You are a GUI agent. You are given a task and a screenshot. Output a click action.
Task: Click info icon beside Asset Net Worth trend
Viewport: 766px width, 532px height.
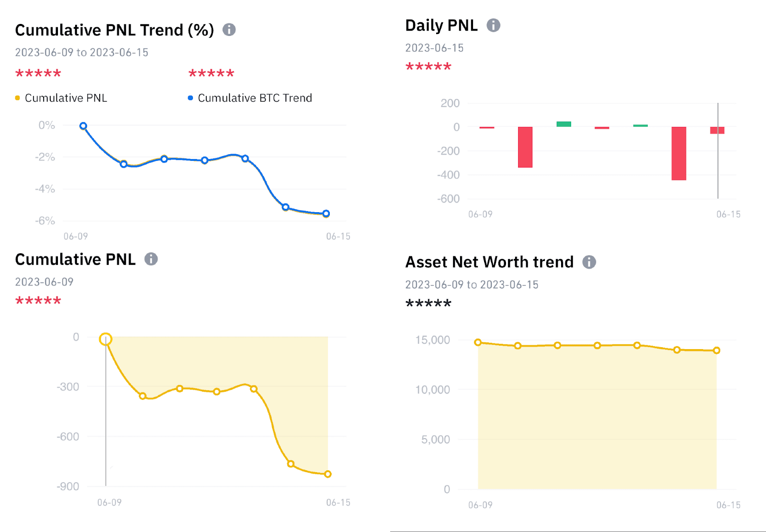pyautogui.click(x=589, y=262)
